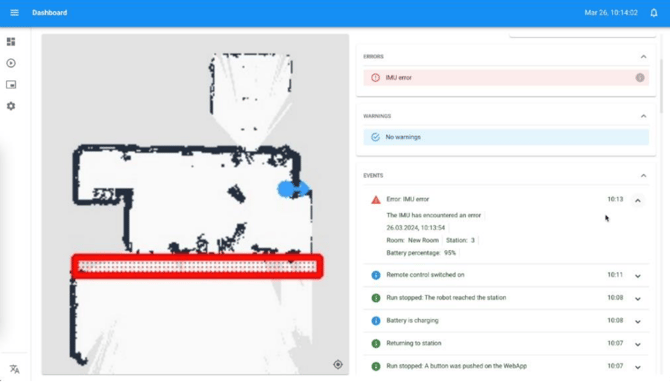Click the red restricted zone on map
Viewport: 670px width, 391px height.
click(197, 267)
